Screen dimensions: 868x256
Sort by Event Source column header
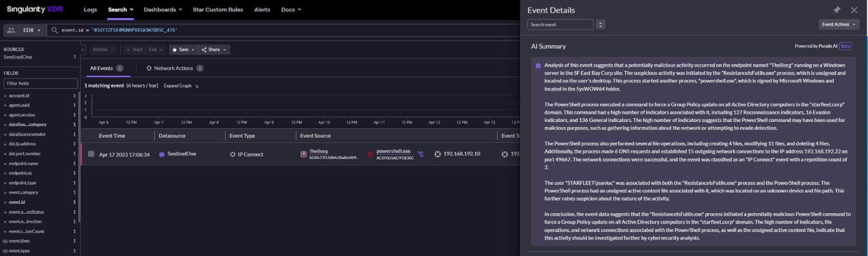point(315,136)
